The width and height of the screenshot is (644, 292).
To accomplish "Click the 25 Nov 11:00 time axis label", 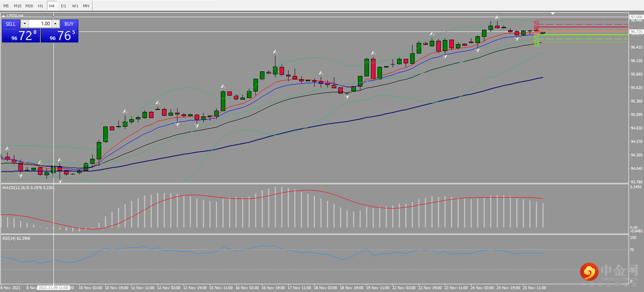I will pyautogui.click(x=534, y=288).
